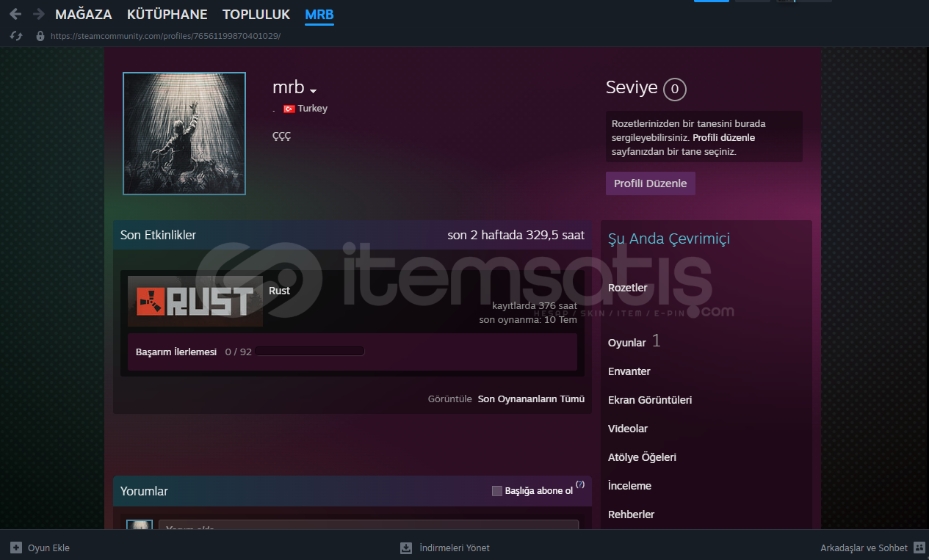
Task: Click the profile avatar picture
Action: tap(184, 134)
